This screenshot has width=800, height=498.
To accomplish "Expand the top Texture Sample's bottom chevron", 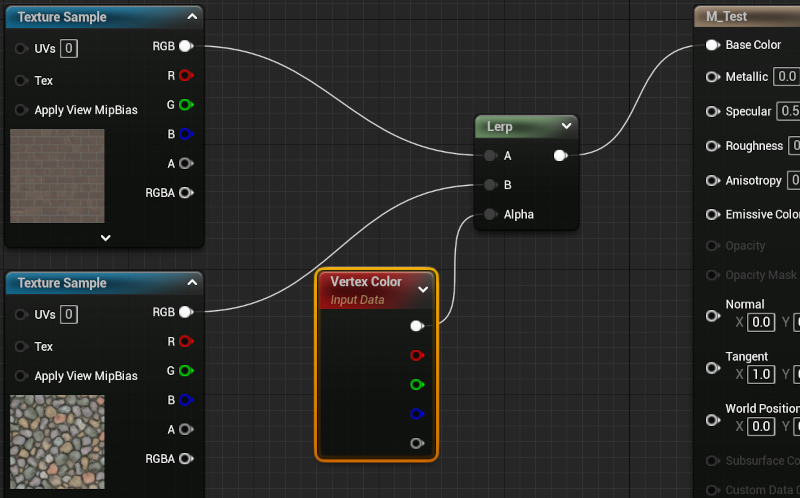I will click(105, 238).
